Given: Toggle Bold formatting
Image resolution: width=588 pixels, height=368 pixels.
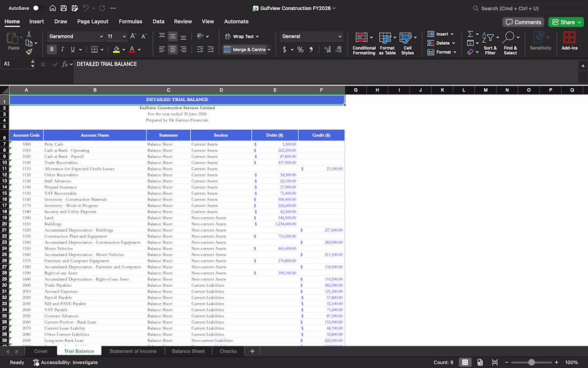Looking at the screenshot, I should (52, 49).
